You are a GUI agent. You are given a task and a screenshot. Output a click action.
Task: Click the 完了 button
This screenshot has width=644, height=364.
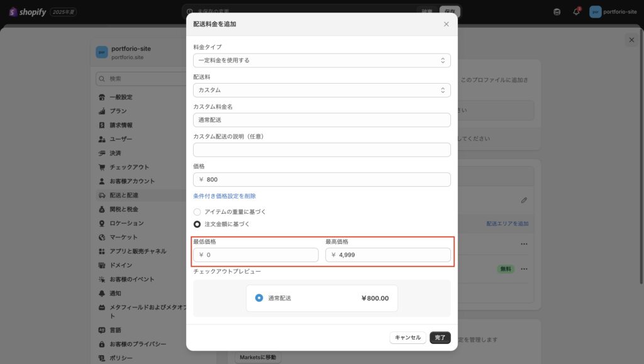point(440,338)
